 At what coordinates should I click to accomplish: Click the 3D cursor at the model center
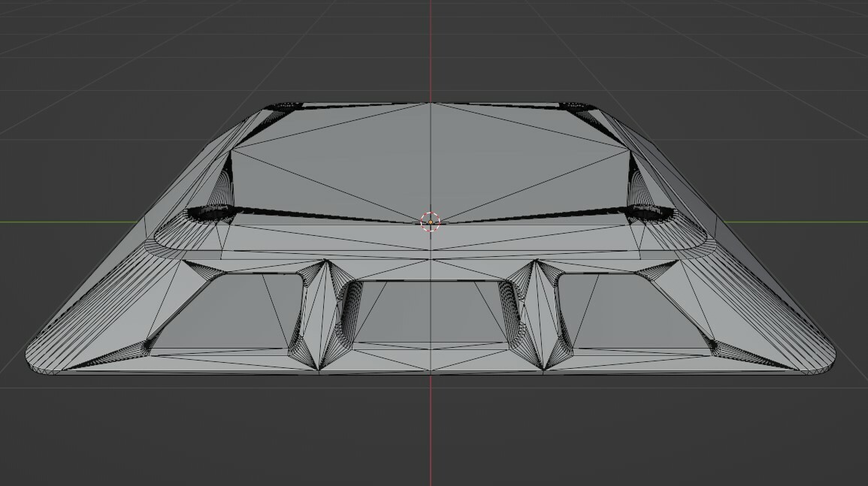(x=431, y=222)
